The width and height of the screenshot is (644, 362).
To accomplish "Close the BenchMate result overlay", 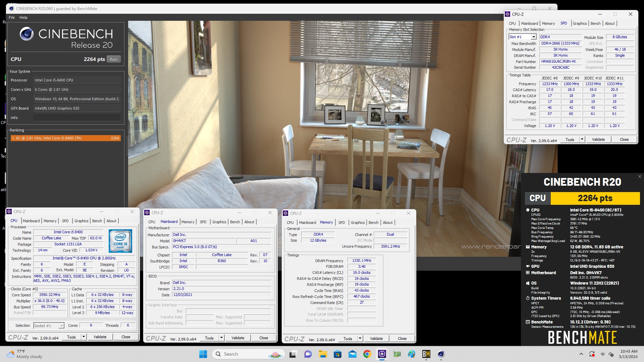I will tap(640, 177).
